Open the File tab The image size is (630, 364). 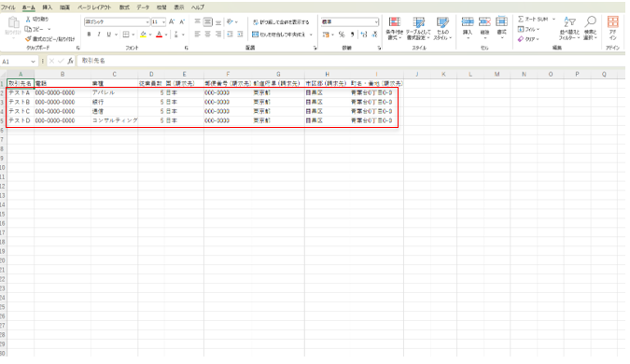8,7
